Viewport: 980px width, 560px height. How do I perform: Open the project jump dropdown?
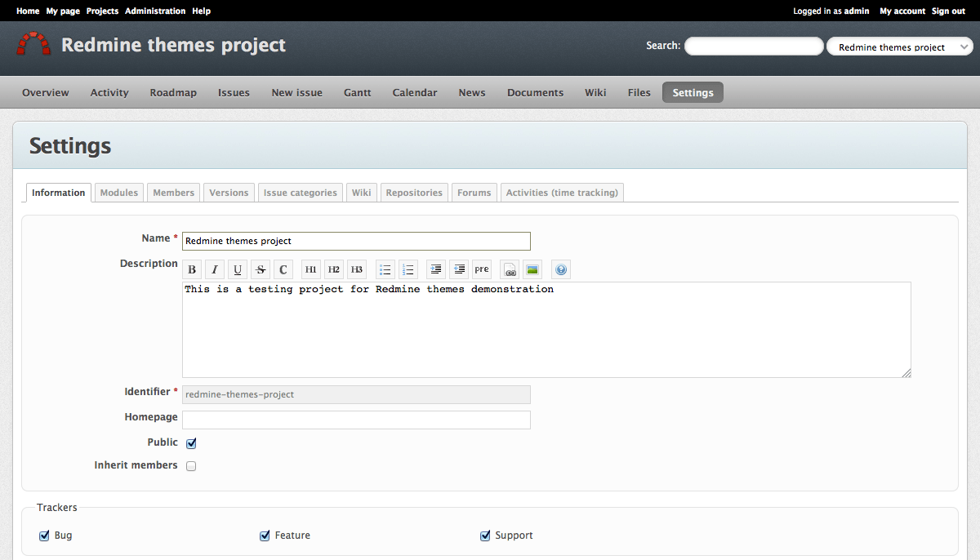click(x=900, y=47)
